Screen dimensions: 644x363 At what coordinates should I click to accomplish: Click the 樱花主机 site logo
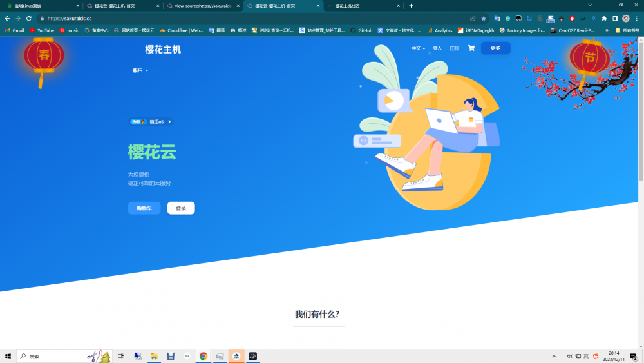pos(163,50)
